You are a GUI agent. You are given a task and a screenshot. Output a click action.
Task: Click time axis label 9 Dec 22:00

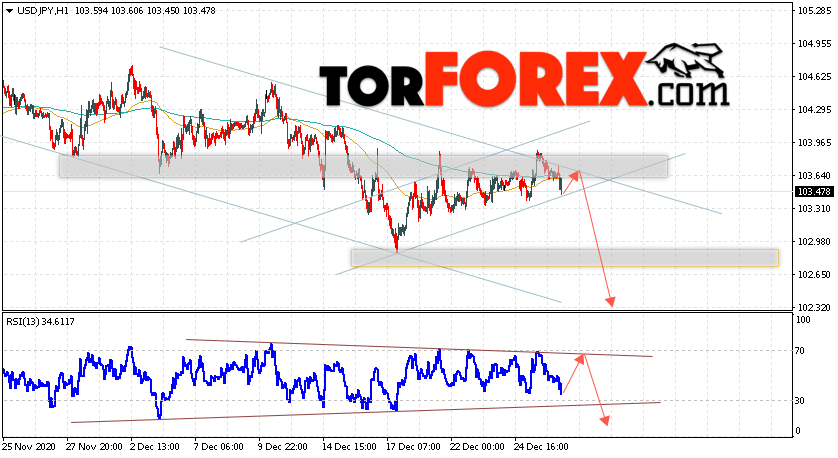[x=283, y=447]
